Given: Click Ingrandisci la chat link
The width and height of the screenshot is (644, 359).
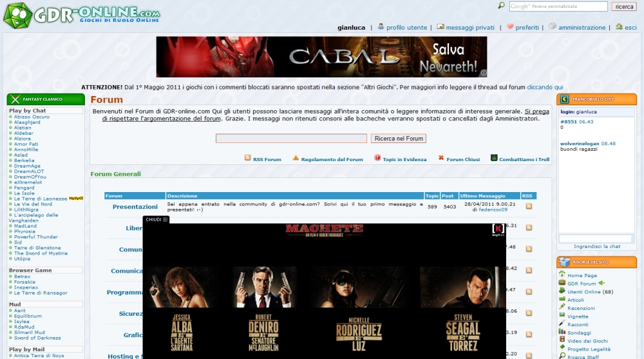Looking at the screenshot, I should (597, 246).
